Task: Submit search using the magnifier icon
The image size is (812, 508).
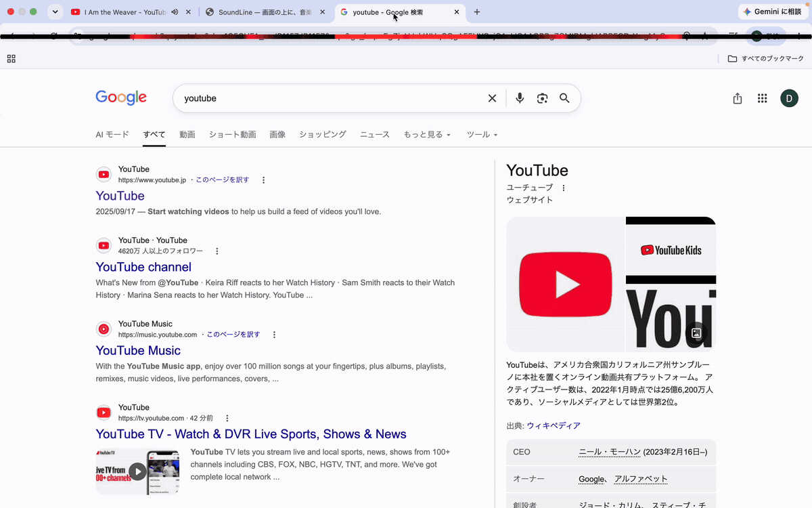Action: point(564,98)
